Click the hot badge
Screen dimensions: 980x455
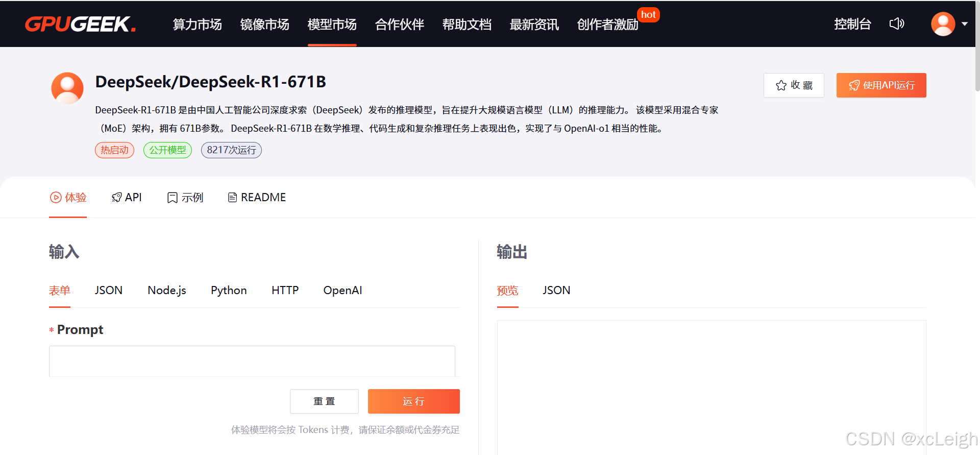click(648, 15)
